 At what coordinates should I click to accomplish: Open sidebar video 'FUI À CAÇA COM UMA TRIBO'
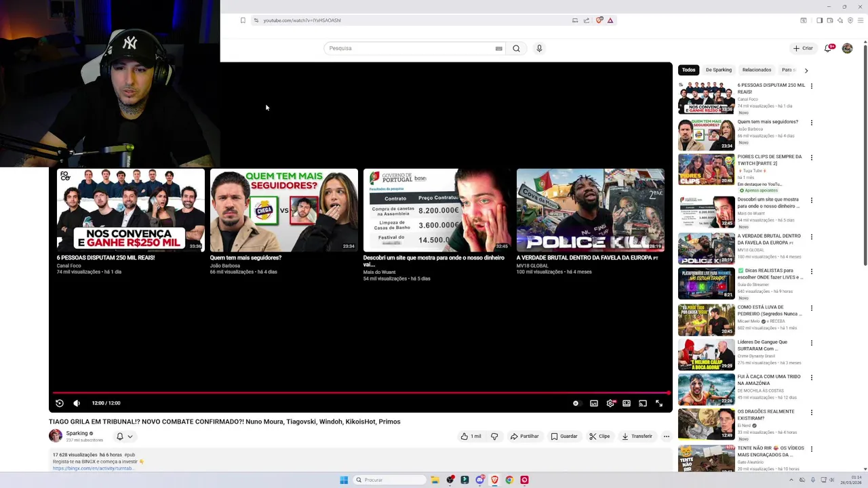tap(707, 389)
